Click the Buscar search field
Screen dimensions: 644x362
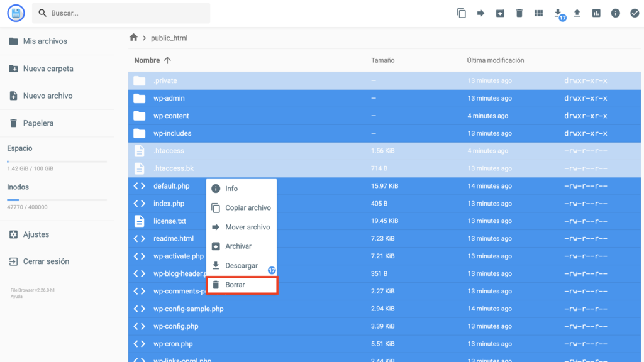click(x=126, y=13)
